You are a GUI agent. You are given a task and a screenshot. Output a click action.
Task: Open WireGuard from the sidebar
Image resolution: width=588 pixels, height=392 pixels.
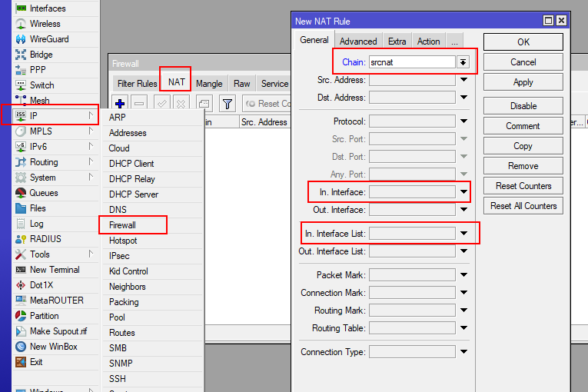click(x=48, y=39)
